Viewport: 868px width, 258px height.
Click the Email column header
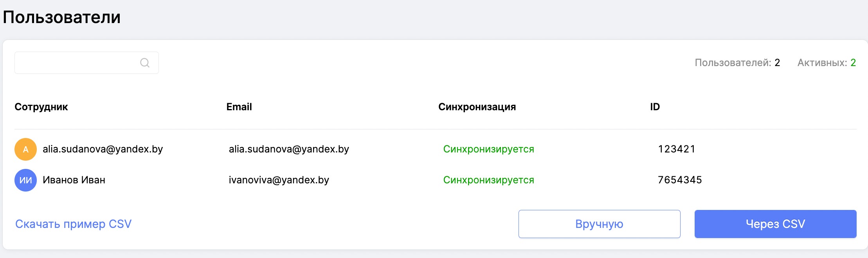(239, 107)
